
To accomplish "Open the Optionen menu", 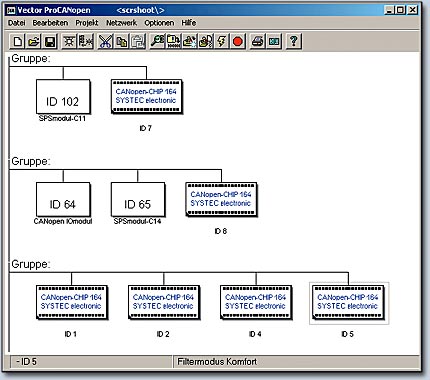I will [x=159, y=23].
